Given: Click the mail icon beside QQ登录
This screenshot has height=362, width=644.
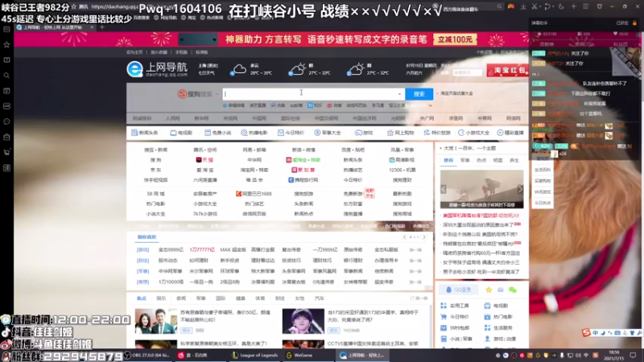Looking at the screenshot, I should coord(500,290).
